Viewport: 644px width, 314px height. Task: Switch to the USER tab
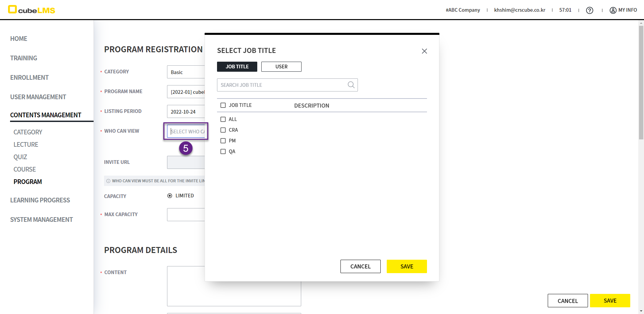point(281,67)
